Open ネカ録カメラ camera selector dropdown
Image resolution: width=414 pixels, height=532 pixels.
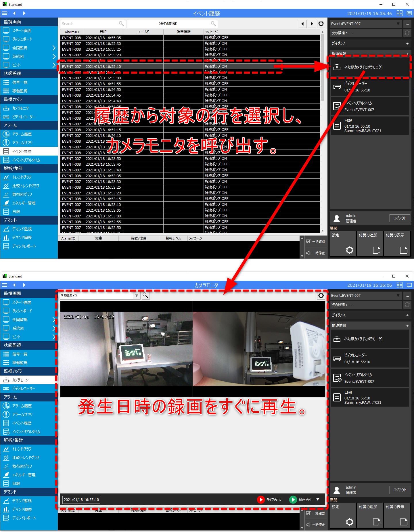[x=137, y=296]
